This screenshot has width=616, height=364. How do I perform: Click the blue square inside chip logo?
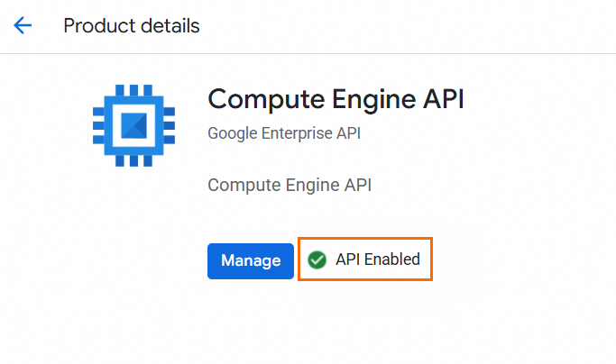133,125
